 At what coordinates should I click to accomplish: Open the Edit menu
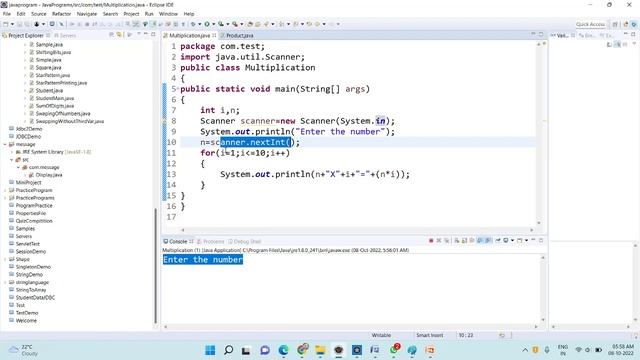[x=21, y=14]
